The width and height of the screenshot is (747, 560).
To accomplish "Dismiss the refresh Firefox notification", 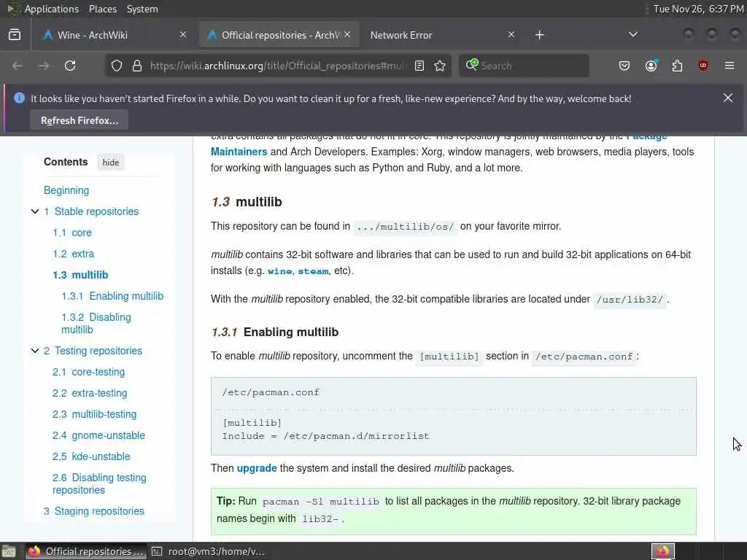I will tap(728, 98).
